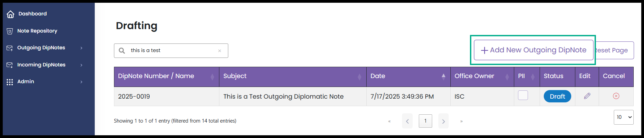Expand the Admin submenu chevron
Viewport: 644px width, 138px height.
[81, 82]
